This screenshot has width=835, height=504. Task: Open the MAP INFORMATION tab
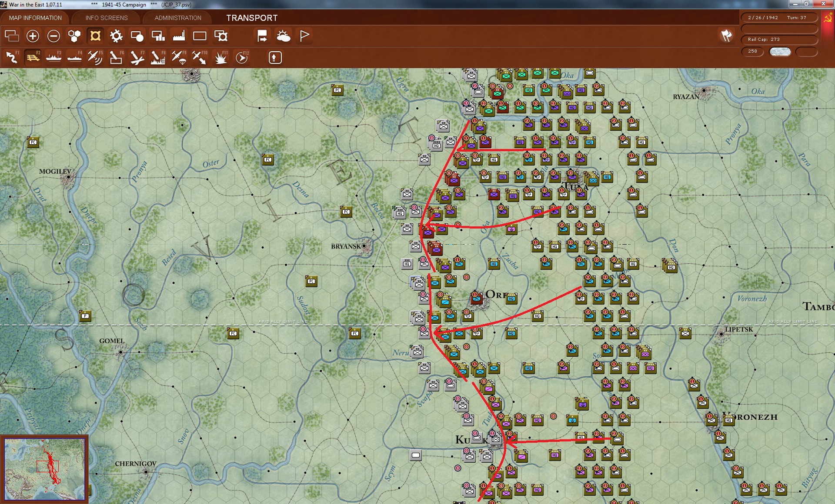[x=35, y=18]
